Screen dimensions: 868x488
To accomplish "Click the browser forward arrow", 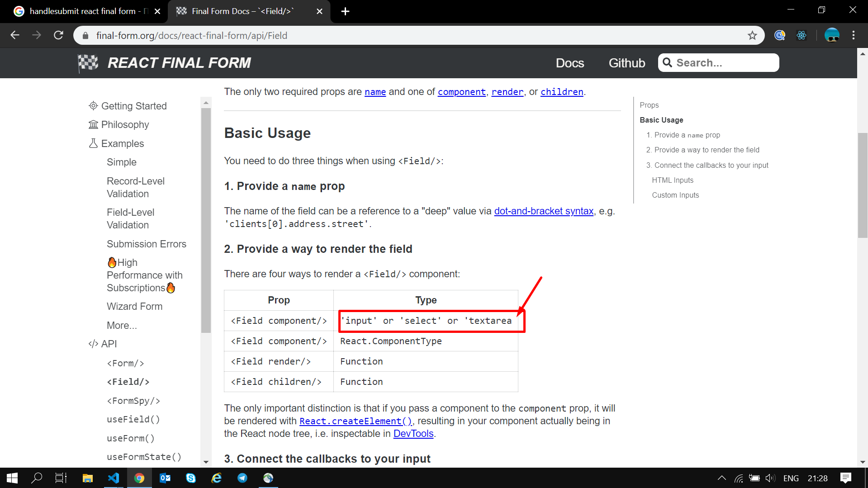I will (37, 35).
